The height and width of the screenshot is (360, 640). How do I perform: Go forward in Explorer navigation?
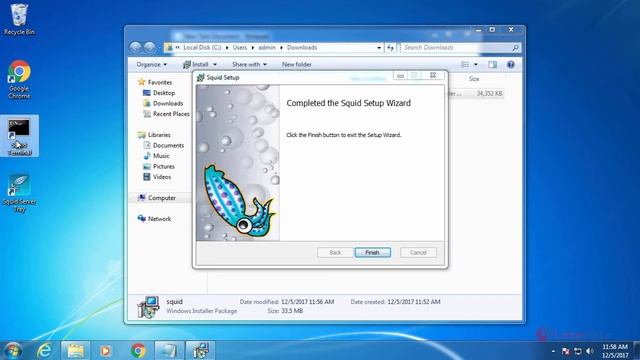pos(150,47)
